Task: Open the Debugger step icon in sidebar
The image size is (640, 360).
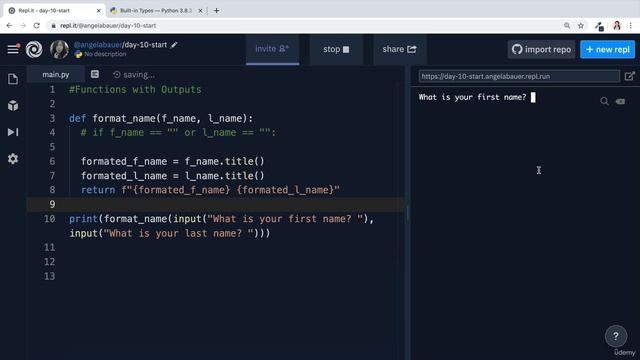Action: [13, 132]
